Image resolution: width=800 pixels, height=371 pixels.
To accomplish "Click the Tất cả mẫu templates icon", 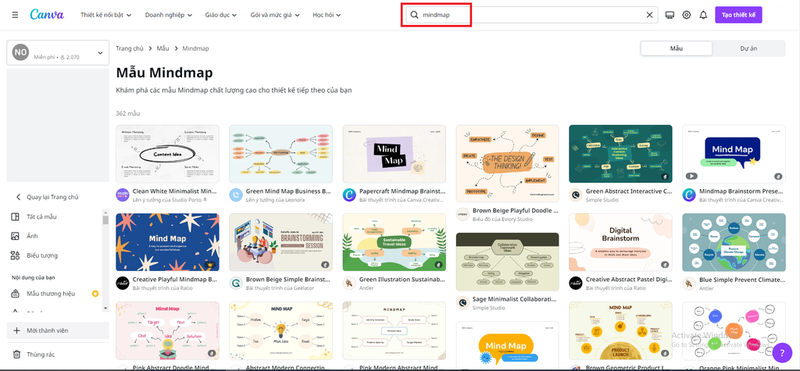I will coord(15,217).
